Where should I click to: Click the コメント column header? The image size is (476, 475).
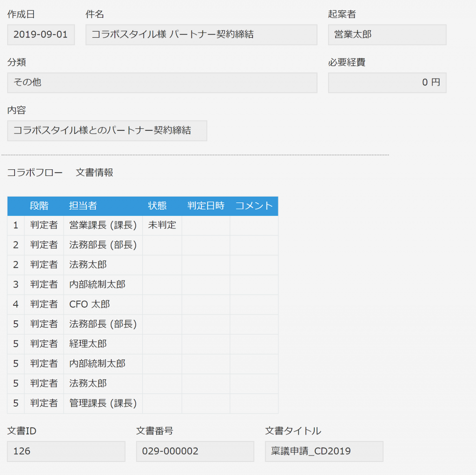pyautogui.click(x=254, y=206)
